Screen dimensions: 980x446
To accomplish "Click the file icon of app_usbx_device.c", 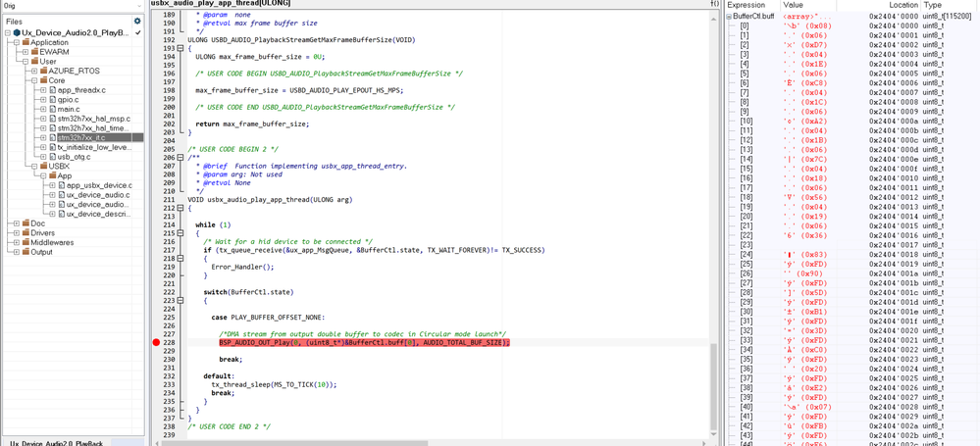I will [x=61, y=185].
